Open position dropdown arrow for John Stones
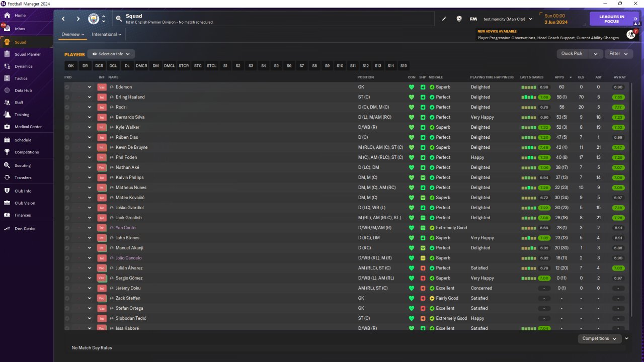This screenshot has width=644, height=362. tap(90, 238)
